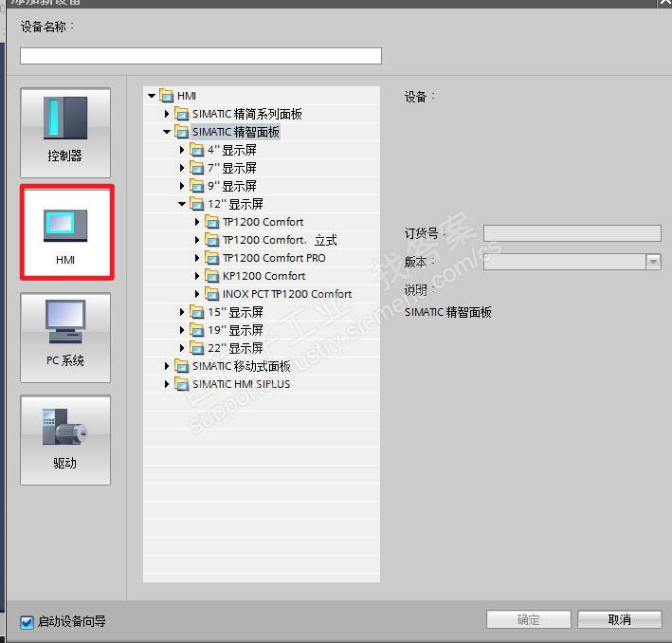Expand the 19'' 显示屏 node

182,330
